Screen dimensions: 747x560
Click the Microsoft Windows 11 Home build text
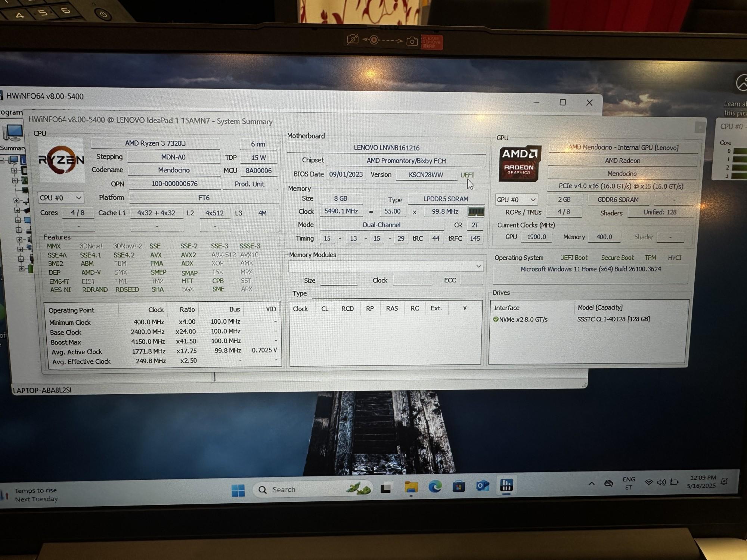coord(591,269)
